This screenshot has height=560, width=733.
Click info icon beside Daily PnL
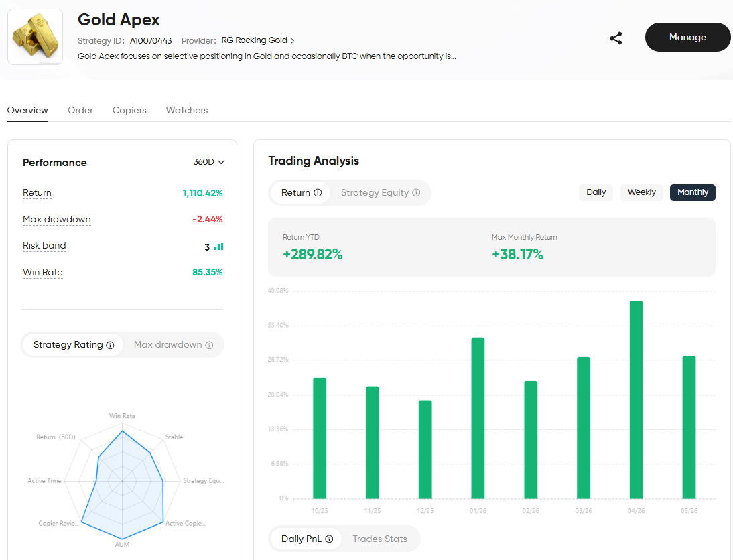click(329, 539)
